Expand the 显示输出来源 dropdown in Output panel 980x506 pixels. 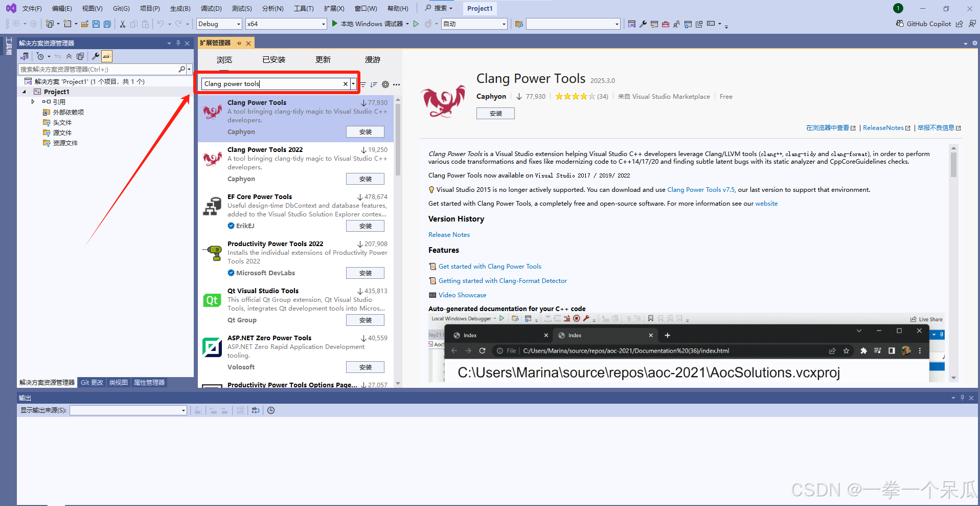183,410
